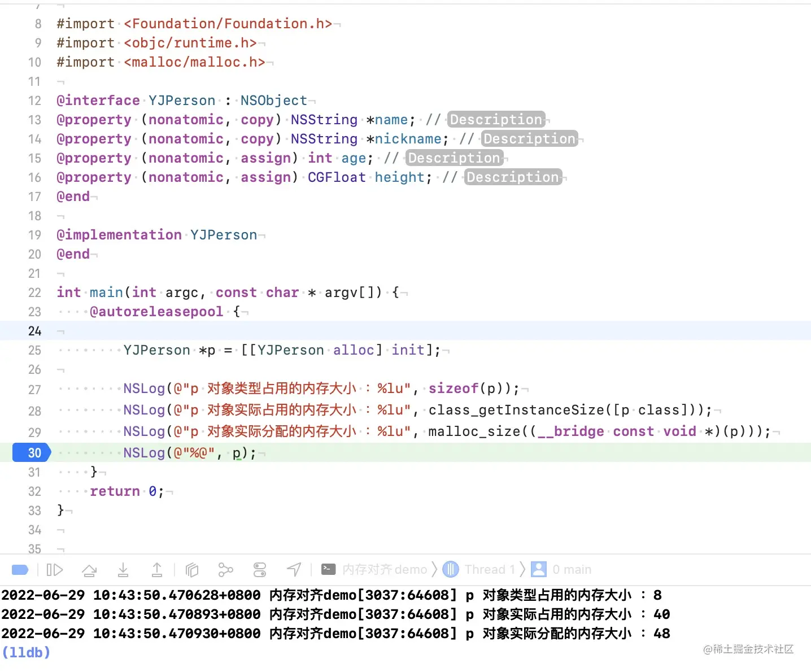
Task: Click the __bridge keyword on line 29
Action: [571, 431]
